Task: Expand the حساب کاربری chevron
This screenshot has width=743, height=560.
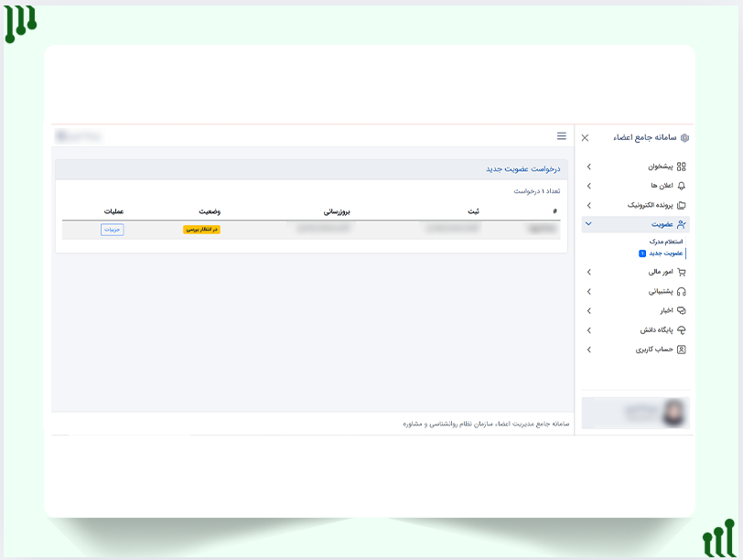Action: click(x=589, y=350)
